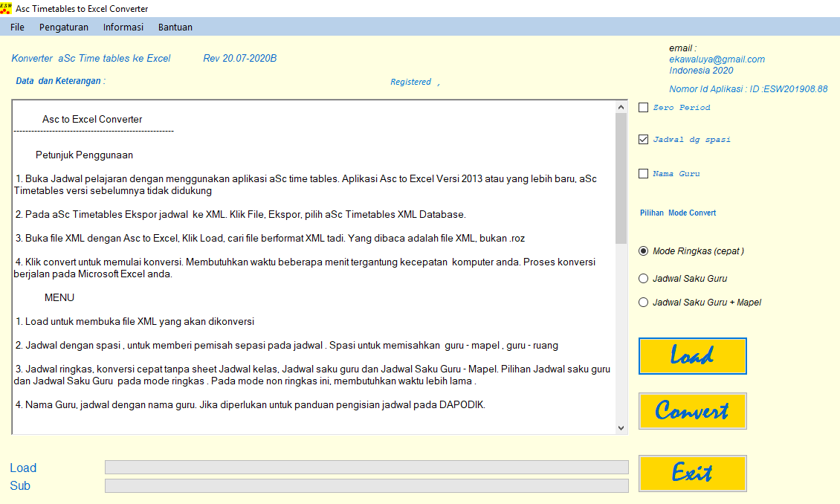The width and height of the screenshot is (840, 504).
Task: Enable the Zero Period checkbox
Action: [x=644, y=108]
